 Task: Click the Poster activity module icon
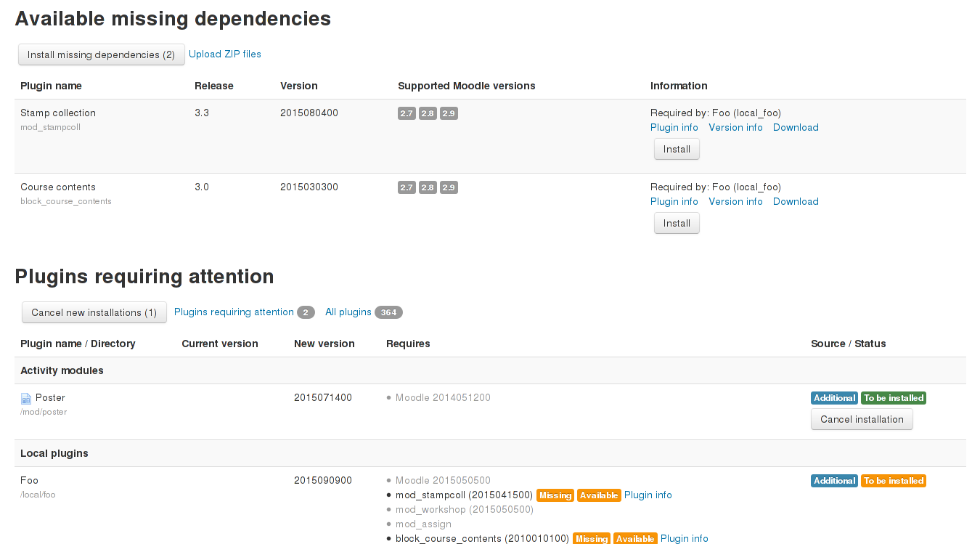click(26, 398)
